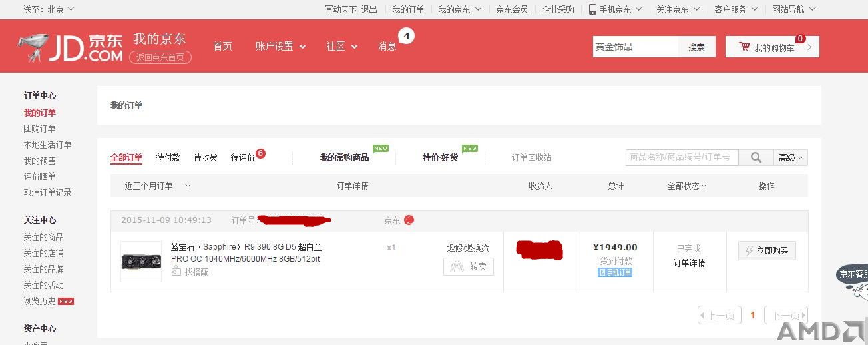Select 本地生活订单 in sidebar
This screenshot has height=345, width=868.
point(48,145)
